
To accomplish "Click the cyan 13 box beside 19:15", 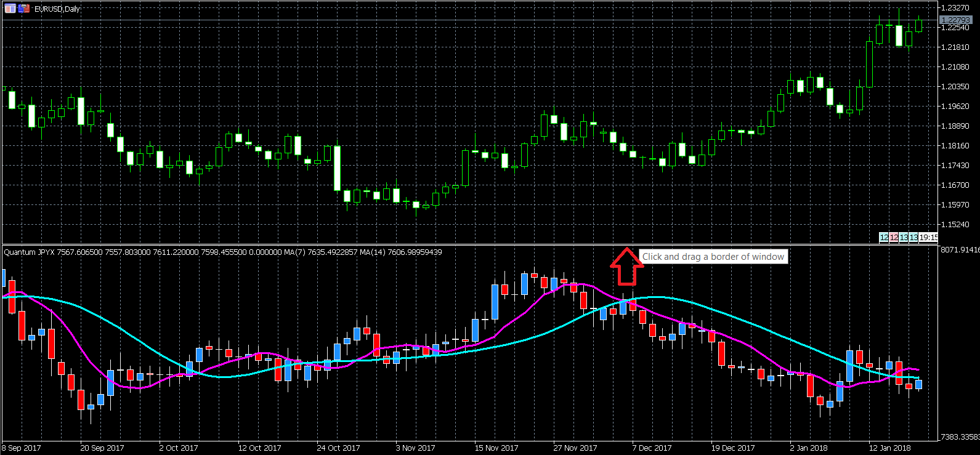I will (913, 238).
